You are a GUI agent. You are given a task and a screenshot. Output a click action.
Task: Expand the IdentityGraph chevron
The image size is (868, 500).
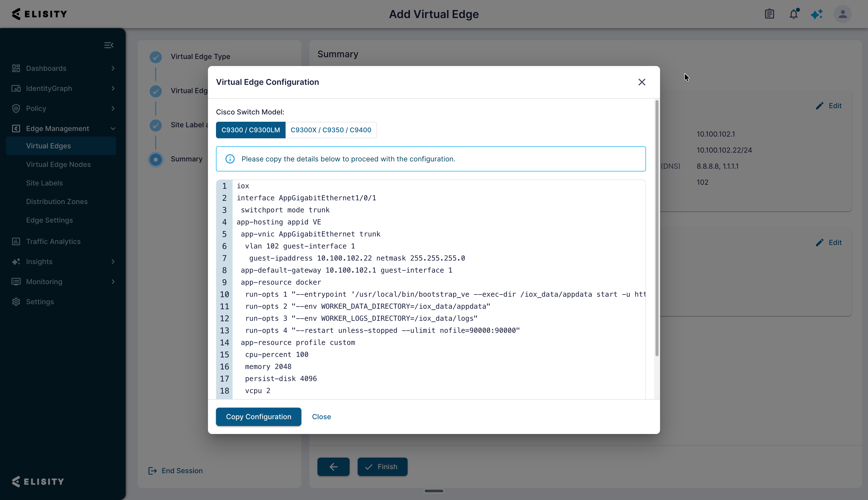113,88
